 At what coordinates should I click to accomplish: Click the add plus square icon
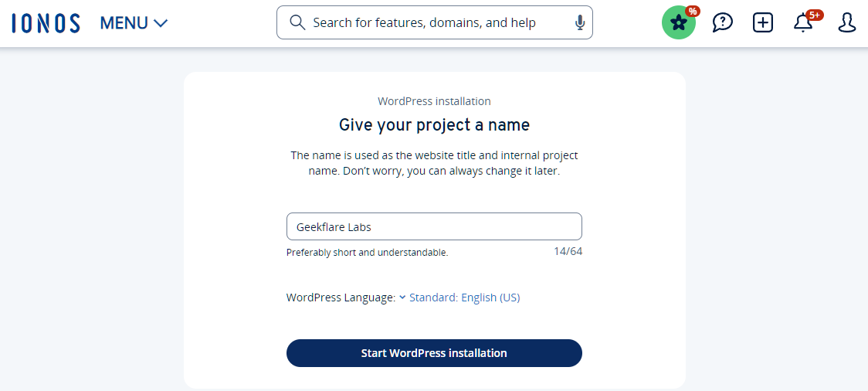click(x=763, y=22)
